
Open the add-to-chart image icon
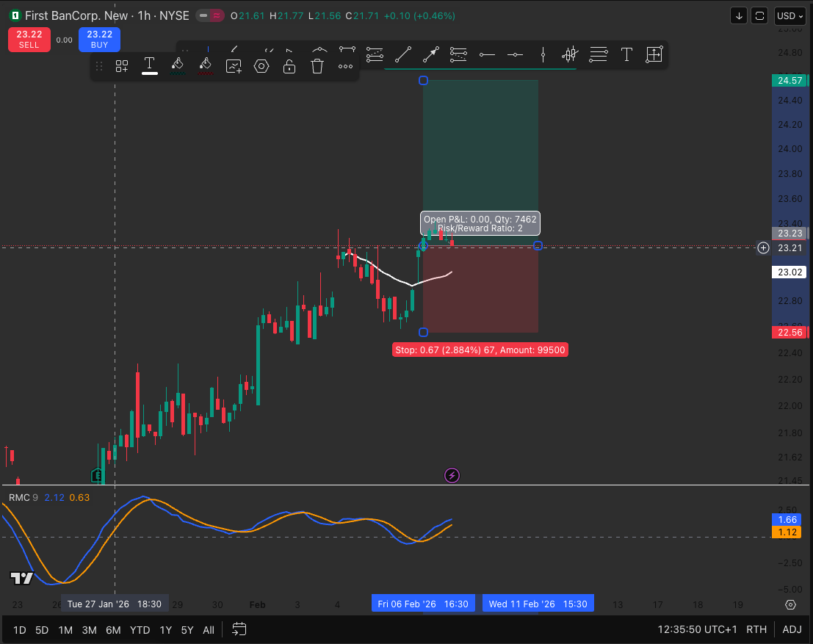[234, 66]
